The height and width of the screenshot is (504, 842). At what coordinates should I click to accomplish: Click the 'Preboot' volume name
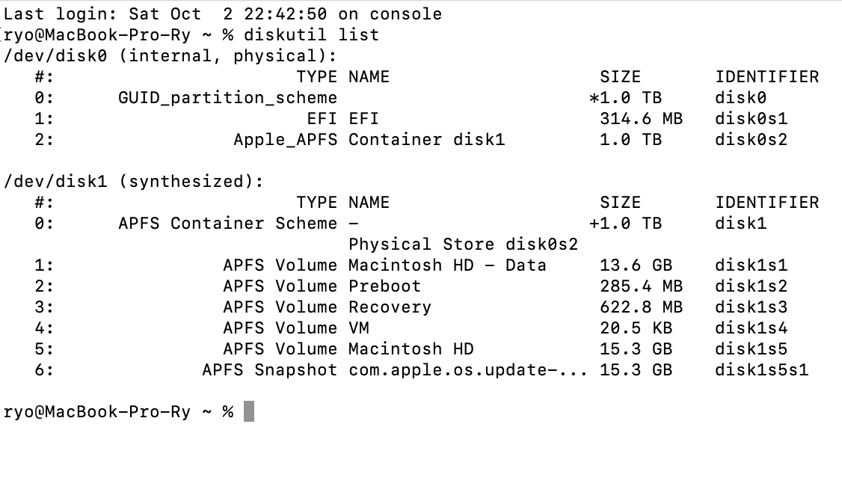click(384, 286)
